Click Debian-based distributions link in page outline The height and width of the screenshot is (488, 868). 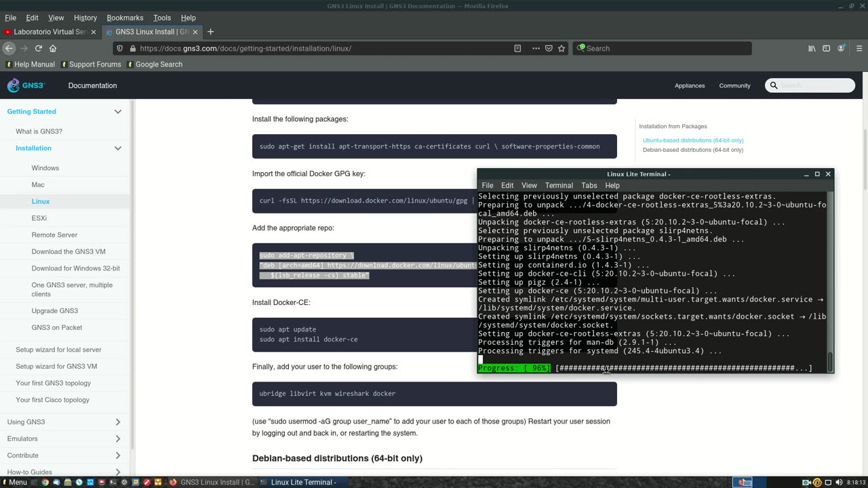[x=693, y=150]
